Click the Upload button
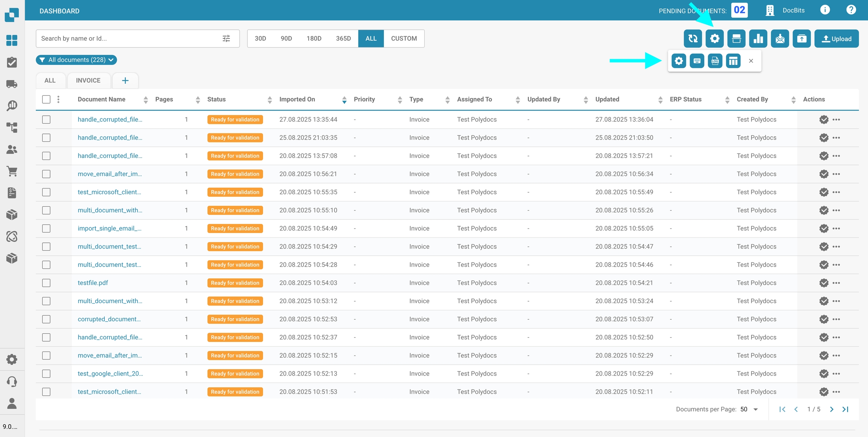This screenshot has height=437, width=868. point(836,38)
